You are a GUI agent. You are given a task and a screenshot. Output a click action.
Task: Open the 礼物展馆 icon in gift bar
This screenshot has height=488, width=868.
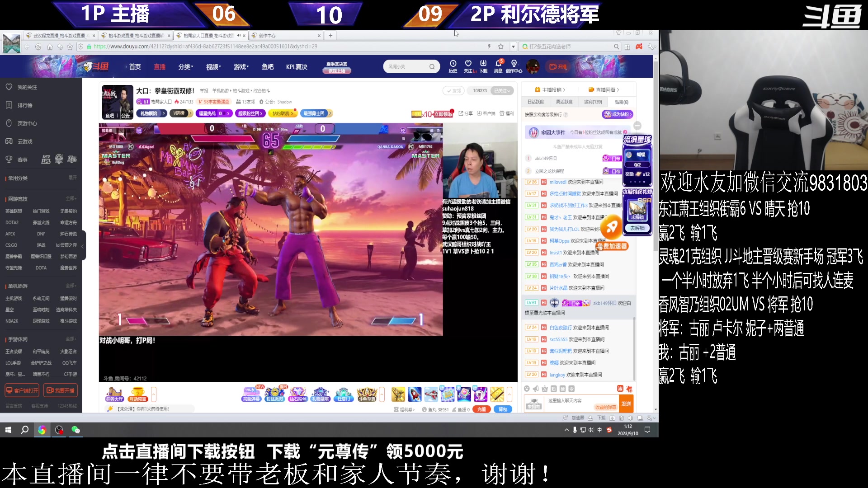coord(321,394)
